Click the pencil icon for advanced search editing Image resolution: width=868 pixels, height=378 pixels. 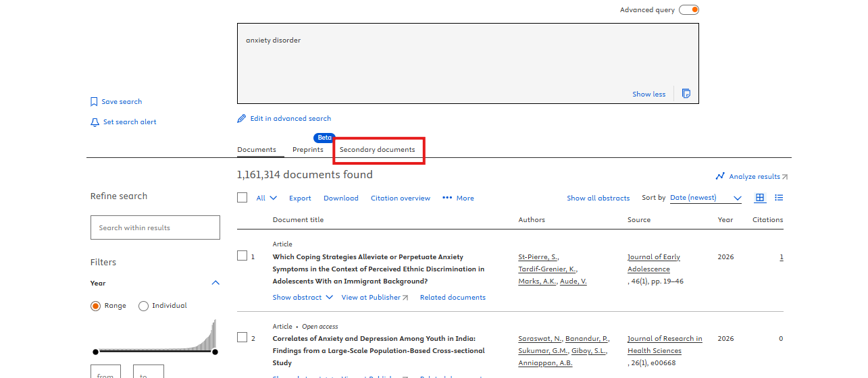tap(242, 119)
